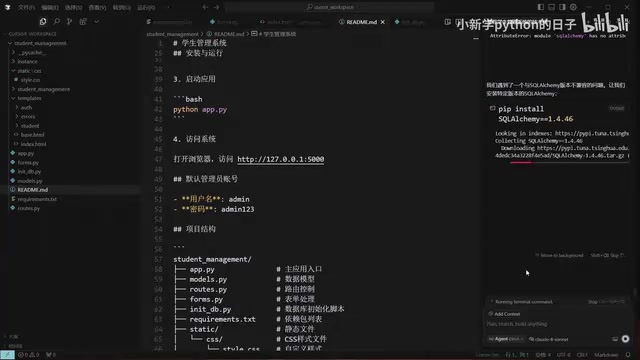This screenshot has width=640, height=360.
Task: Click the student_management breadcrumb segment
Action: click(172, 34)
